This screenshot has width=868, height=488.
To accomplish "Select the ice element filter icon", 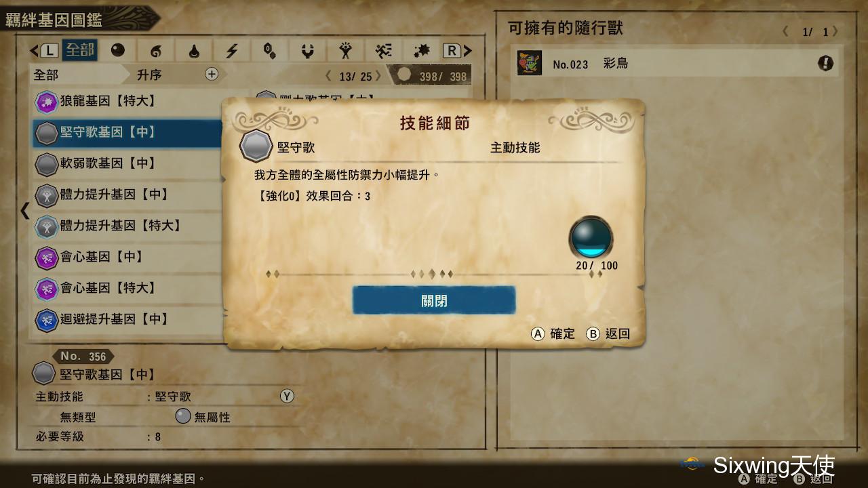I will pyautogui.click(x=269, y=51).
